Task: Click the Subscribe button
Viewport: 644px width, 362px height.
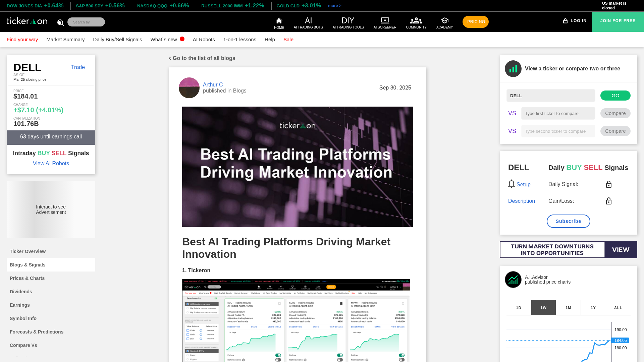Action: tap(568, 221)
